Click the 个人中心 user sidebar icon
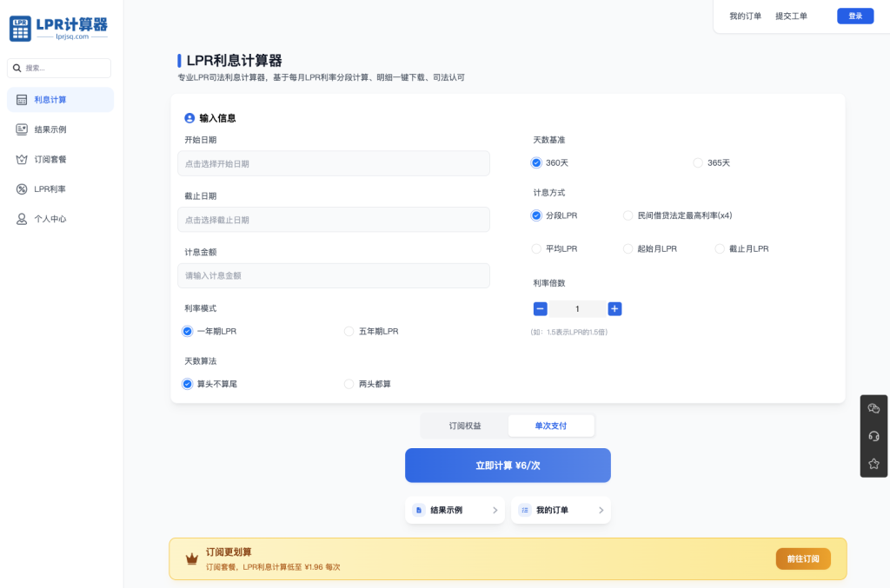 tap(22, 219)
